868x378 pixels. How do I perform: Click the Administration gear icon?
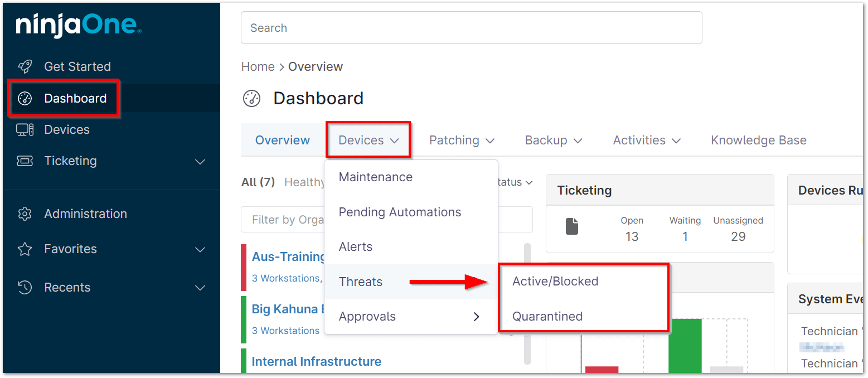click(25, 214)
